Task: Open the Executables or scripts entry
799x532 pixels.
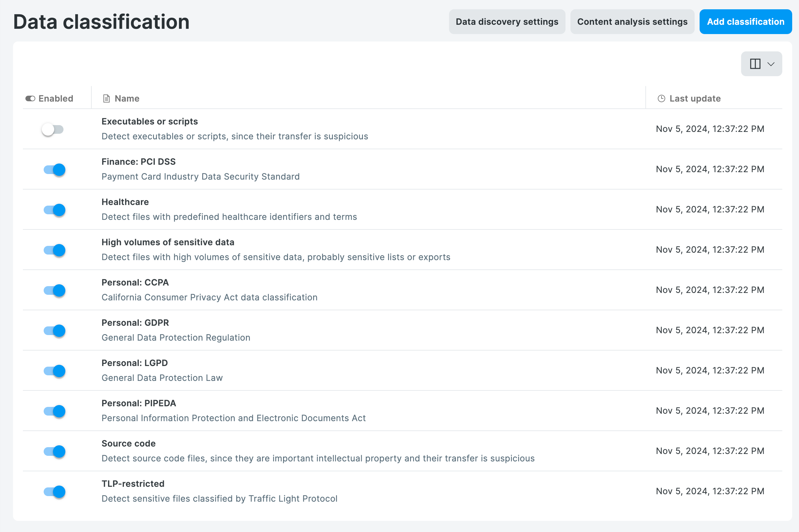Action: 150,121
